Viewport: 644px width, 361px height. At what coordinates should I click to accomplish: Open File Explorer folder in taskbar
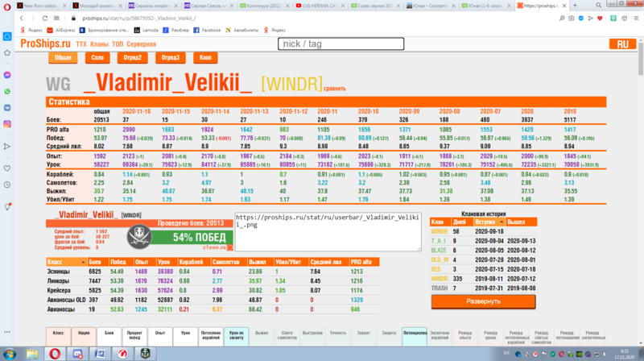32,354
